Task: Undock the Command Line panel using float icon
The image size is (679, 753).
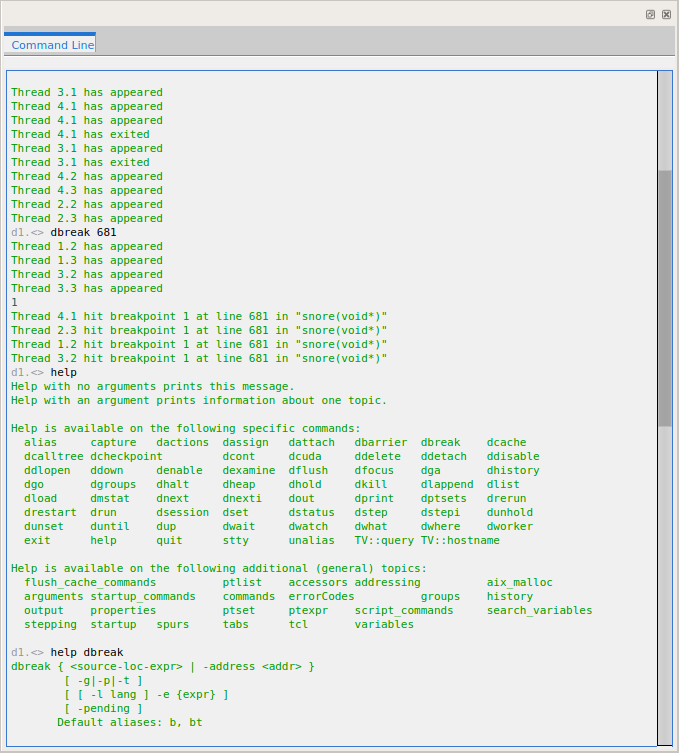Action: click(x=650, y=15)
